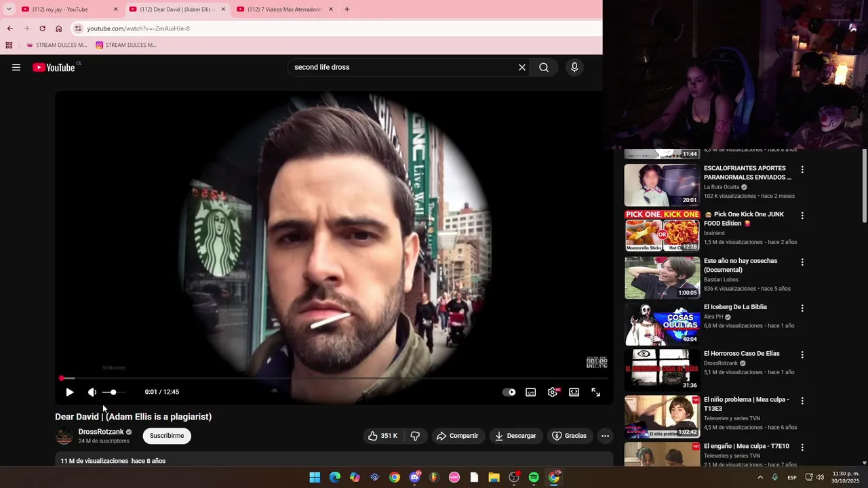Screen dimensions: 868x488
Task: Open the bookmarks apps grid icon
Action: pos(9,45)
